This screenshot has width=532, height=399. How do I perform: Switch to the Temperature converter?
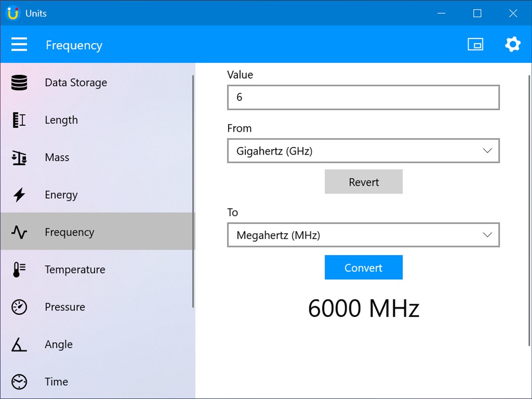75,269
